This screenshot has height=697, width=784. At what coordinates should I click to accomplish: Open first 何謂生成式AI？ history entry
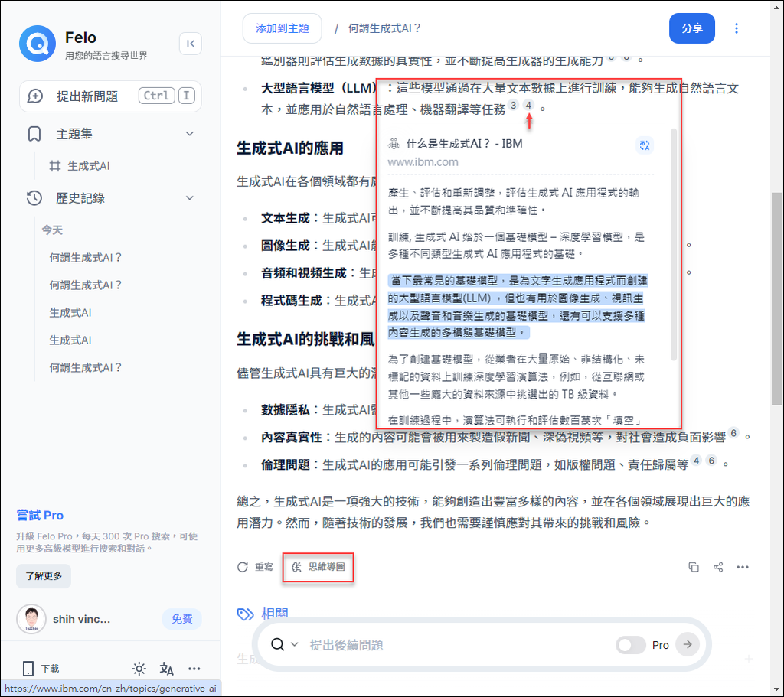[x=86, y=258]
